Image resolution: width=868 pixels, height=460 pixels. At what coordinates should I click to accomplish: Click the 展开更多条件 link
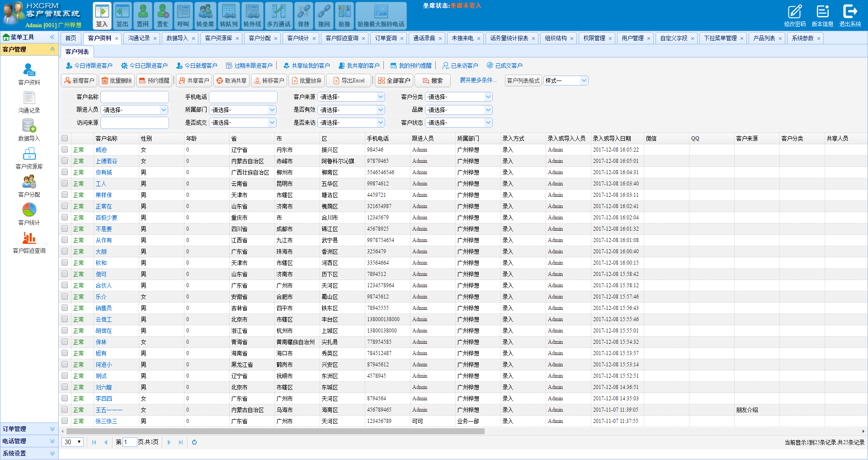coord(478,80)
